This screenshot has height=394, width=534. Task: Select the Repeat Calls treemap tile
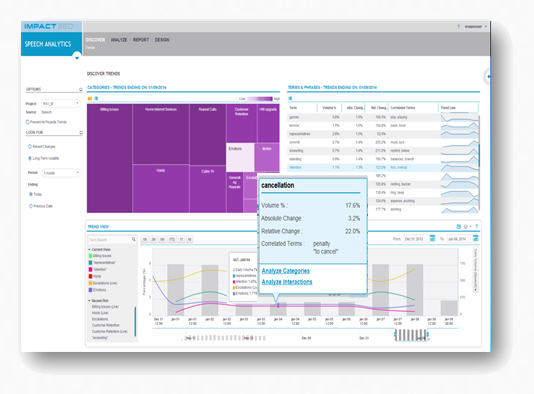[207, 135]
